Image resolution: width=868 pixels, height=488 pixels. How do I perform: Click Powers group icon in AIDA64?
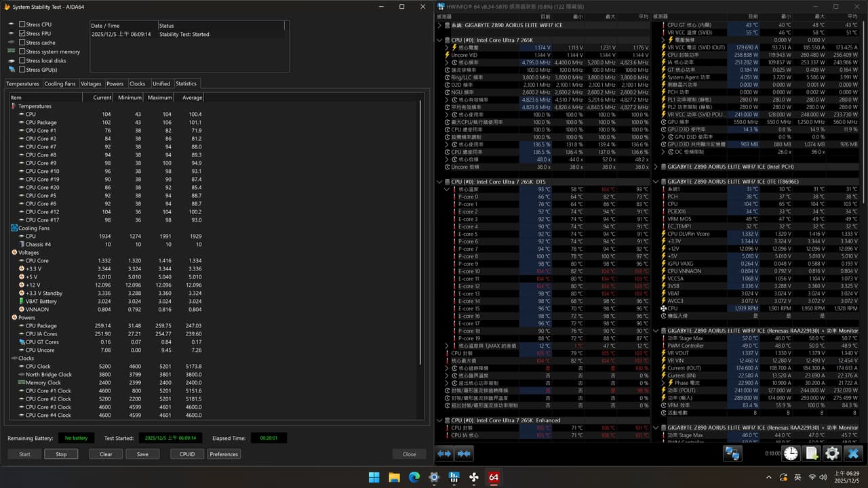pos(14,318)
